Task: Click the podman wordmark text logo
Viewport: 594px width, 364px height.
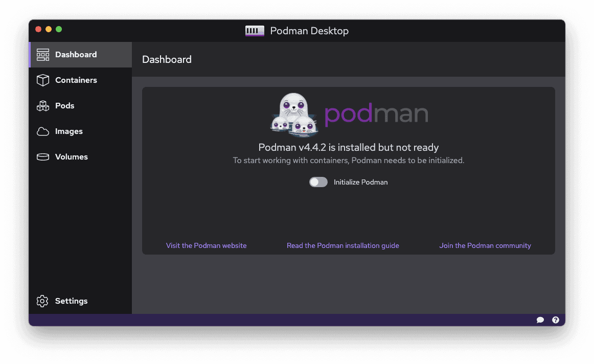Action: 377,113
